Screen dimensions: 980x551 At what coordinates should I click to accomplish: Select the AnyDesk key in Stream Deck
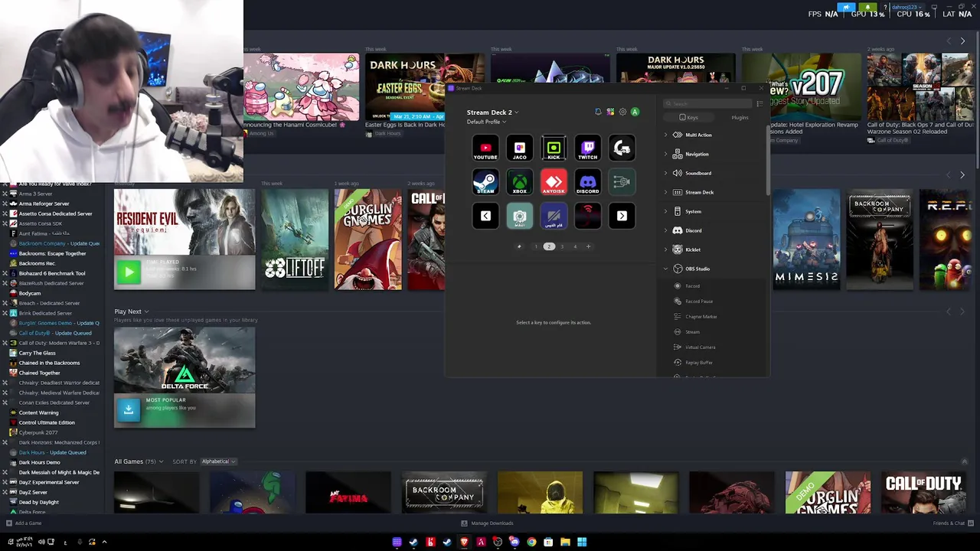click(x=554, y=182)
